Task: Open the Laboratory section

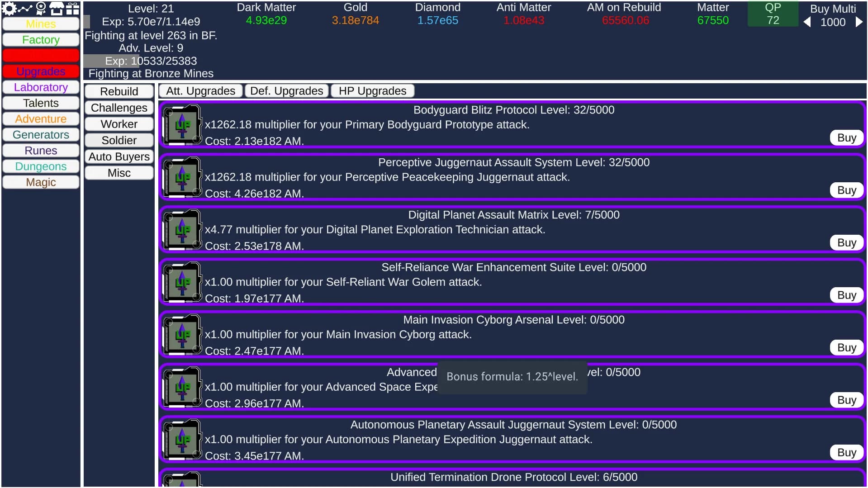Action: (x=41, y=87)
